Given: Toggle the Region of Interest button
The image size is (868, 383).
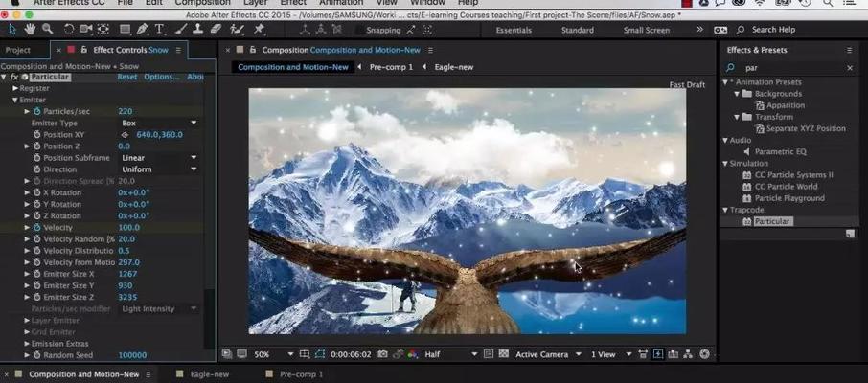Looking at the screenshot, I should [489, 354].
